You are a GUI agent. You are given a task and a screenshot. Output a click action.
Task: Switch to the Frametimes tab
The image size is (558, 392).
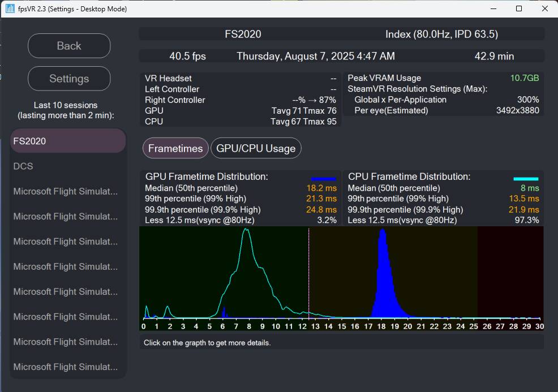pos(175,148)
